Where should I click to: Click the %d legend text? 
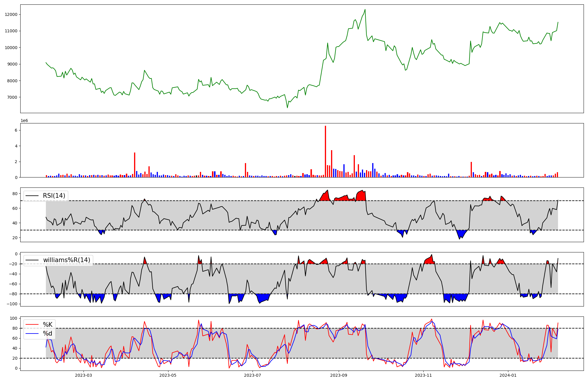point(48,334)
